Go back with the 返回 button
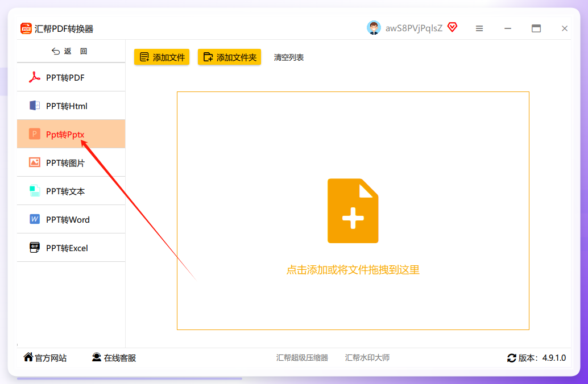 pos(71,51)
